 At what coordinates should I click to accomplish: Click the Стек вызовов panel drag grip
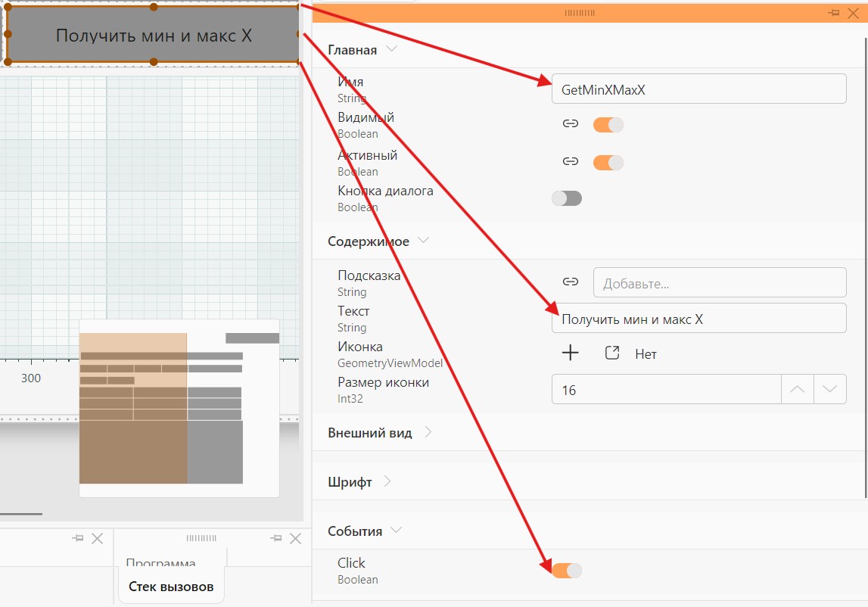[201, 538]
